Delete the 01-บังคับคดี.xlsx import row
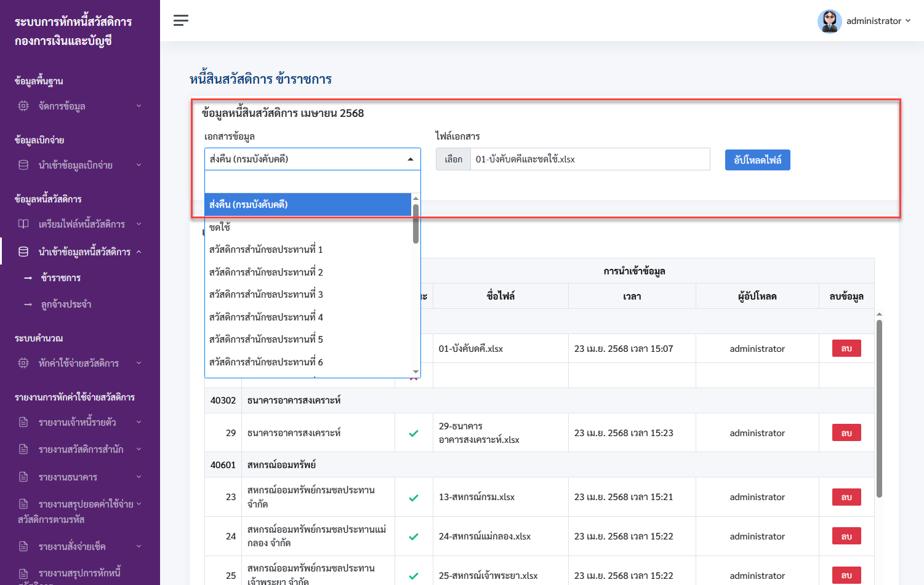This screenshot has height=585, width=924. pos(846,349)
